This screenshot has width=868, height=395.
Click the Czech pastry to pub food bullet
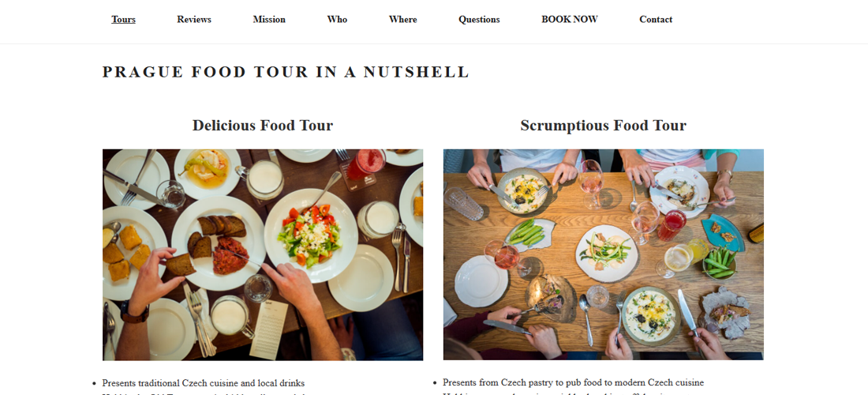click(x=573, y=383)
